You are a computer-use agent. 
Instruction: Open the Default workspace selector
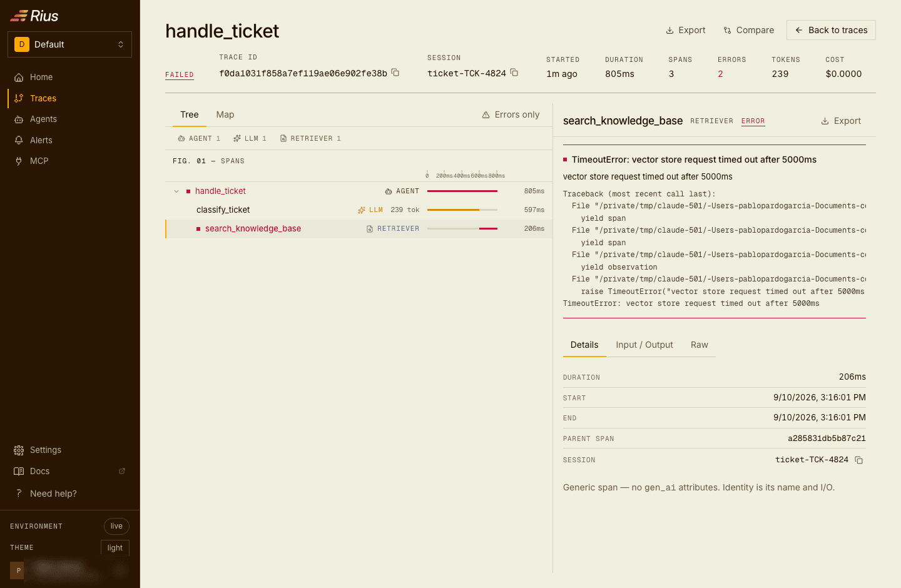(69, 44)
